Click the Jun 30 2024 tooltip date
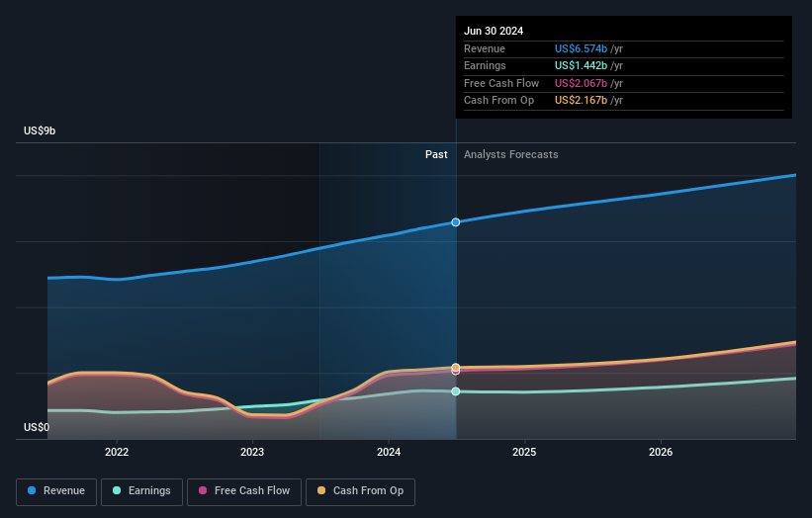Screen dimensions: 812x518 coord(494,31)
